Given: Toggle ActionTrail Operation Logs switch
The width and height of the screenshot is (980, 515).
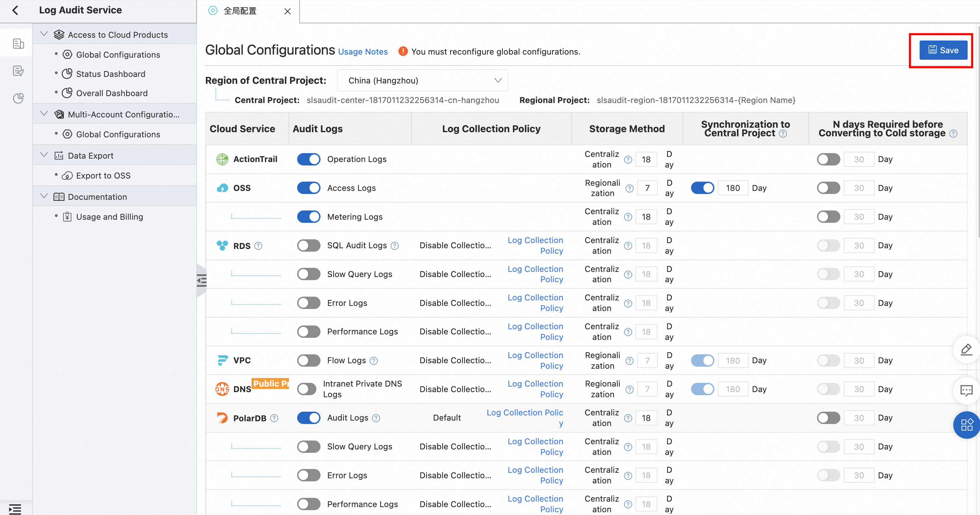Looking at the screenshot, I should pyautogui.click(x=308, y=159).
